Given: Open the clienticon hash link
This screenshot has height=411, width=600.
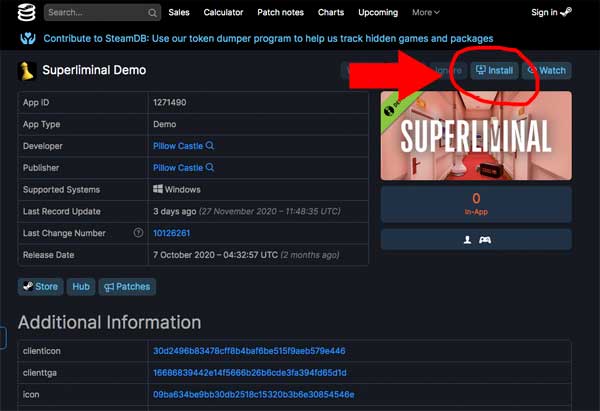Looking at the screenshot, I should (249, 351).
